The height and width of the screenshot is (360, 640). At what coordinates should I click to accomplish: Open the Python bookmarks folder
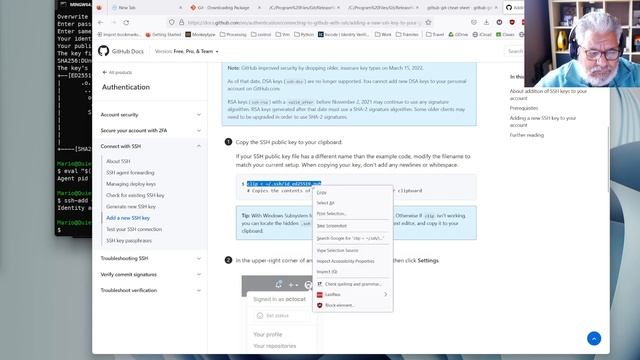pos(304,35)
